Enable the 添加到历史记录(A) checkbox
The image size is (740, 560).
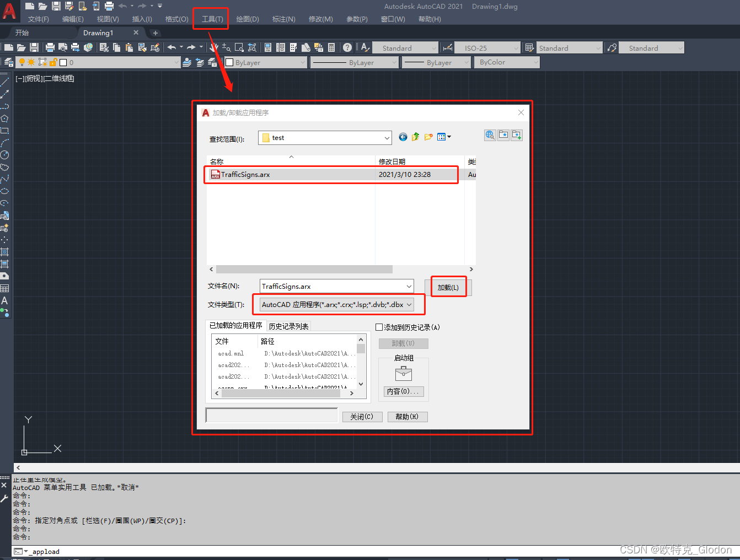tap(380, 327)
